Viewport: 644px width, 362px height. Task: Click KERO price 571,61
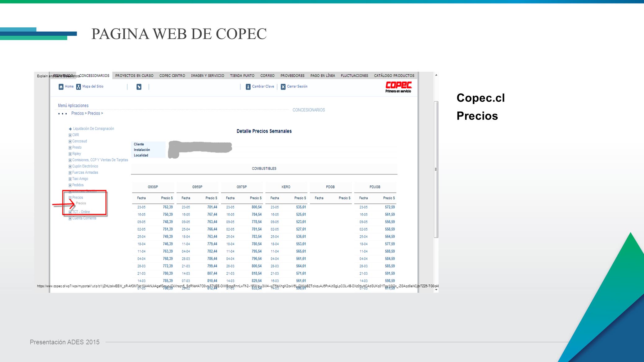pyautogui.click(x=301, y=274)
